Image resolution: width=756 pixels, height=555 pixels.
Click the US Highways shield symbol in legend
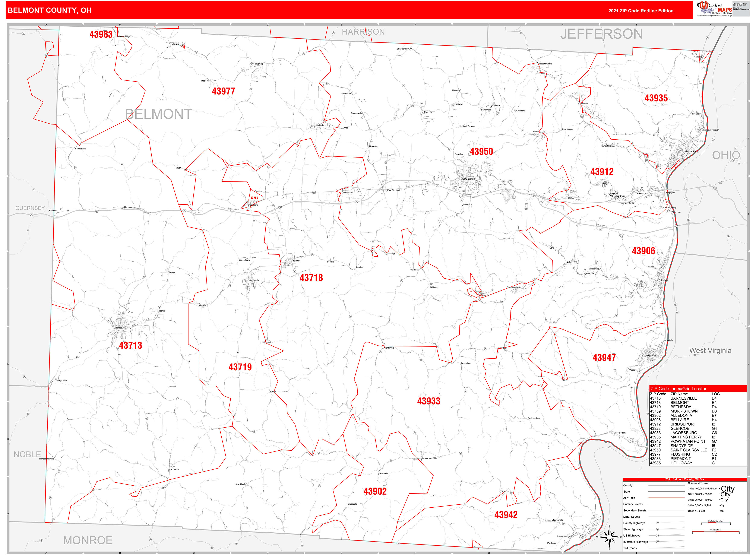(658, 536)
